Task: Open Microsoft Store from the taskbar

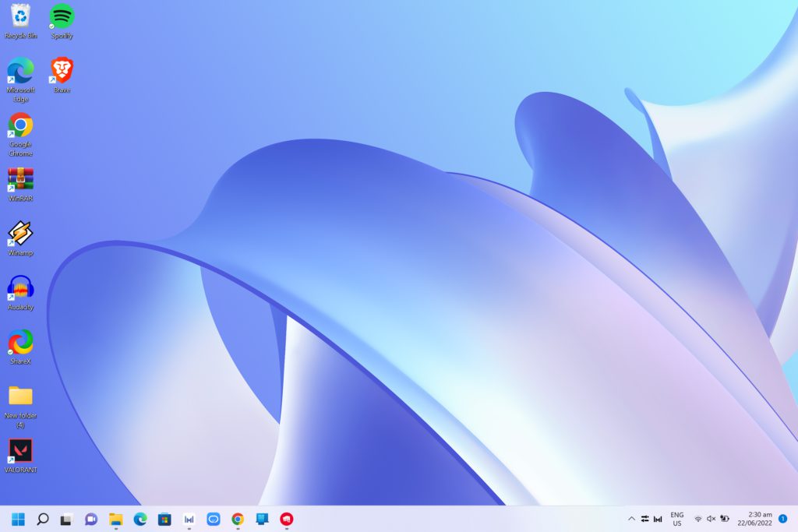Action: pos(164,520)
